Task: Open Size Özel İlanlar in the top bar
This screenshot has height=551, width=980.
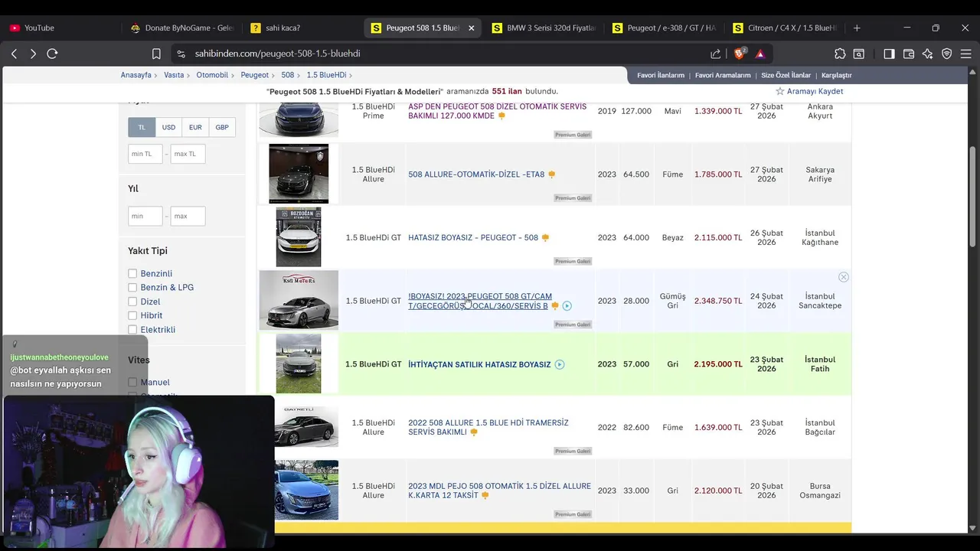Action: [786, 75]
